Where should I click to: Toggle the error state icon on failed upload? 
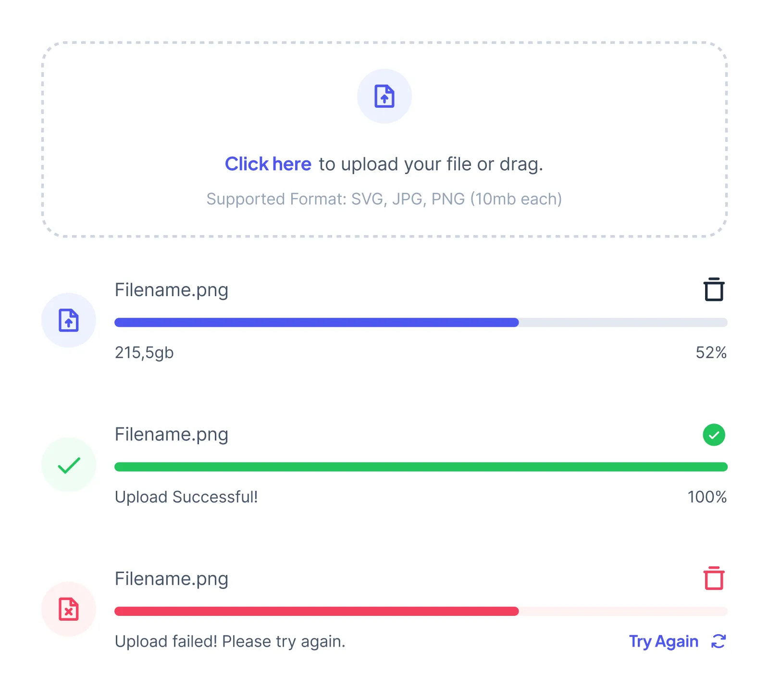point(69,610)
